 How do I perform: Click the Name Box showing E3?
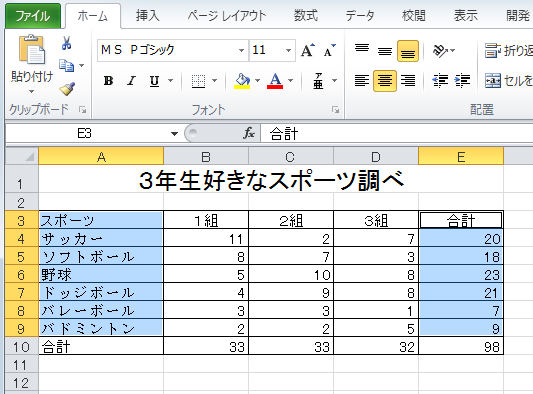pyautogui.click(x=84, y=133)
